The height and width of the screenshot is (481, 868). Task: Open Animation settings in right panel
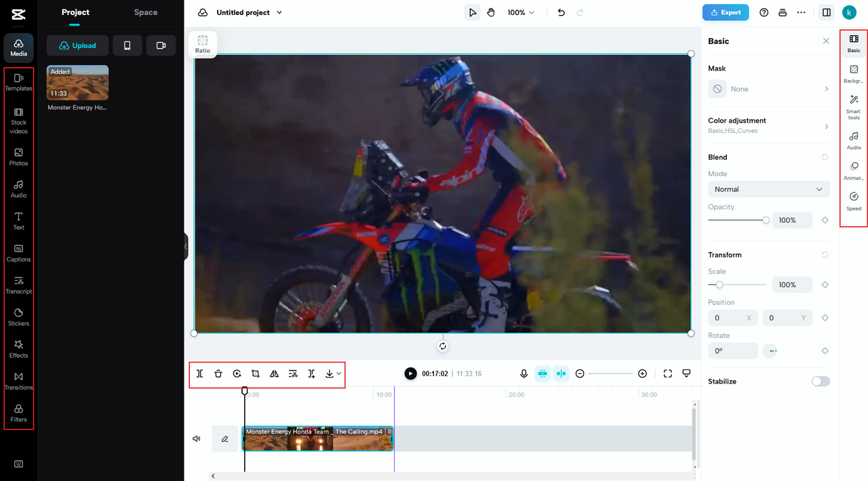(x=854, y=171)
